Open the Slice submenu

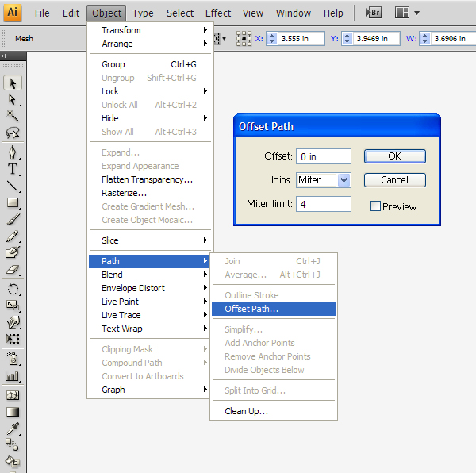coord(150,240)
